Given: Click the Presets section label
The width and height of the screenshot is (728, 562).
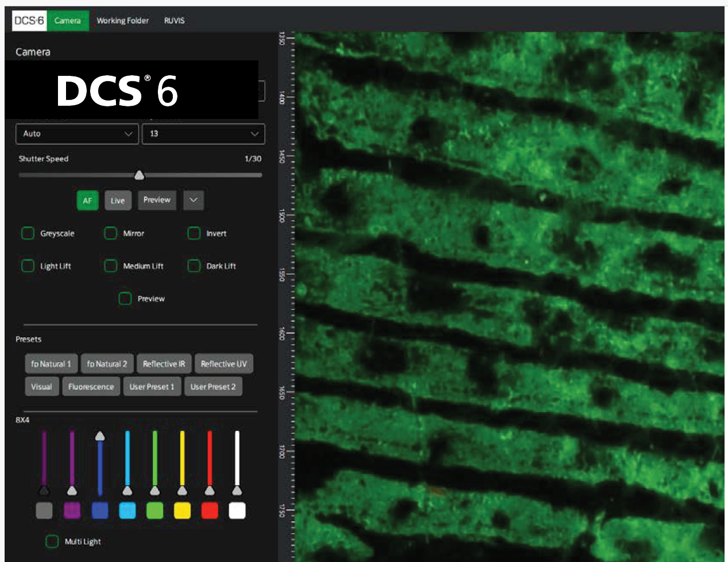Looking at the screenshot, I should click(28, 339).
